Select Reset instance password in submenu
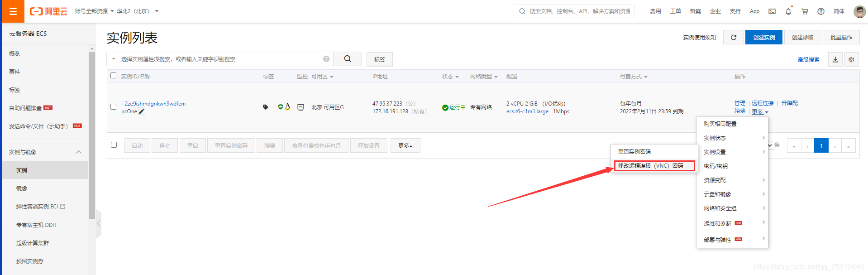 [x=654, y=152]
